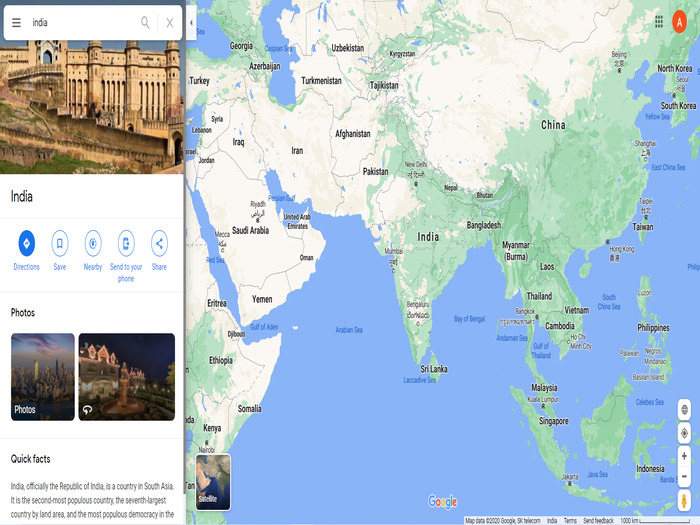Click the 'South Korea' map label
Screen dimensions: 700x525
(x=678, y=106)
